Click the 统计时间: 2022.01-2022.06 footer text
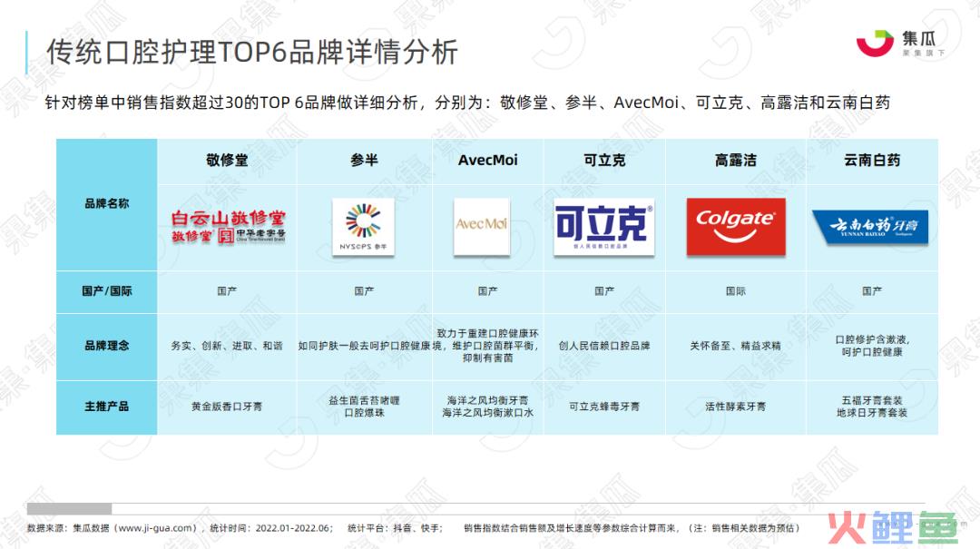 (x=270, y=528)
